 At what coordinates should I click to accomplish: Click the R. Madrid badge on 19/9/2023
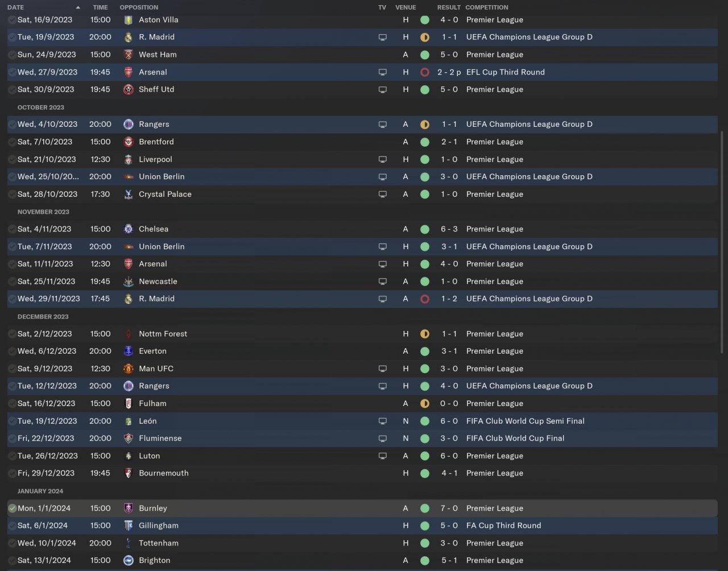(129, 38)
